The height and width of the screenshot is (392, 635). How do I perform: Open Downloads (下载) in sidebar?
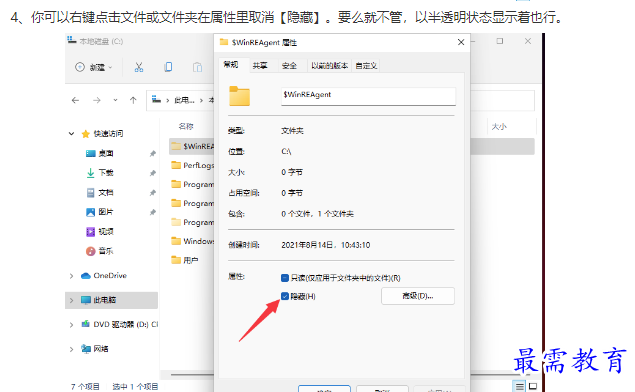point(100,173)
